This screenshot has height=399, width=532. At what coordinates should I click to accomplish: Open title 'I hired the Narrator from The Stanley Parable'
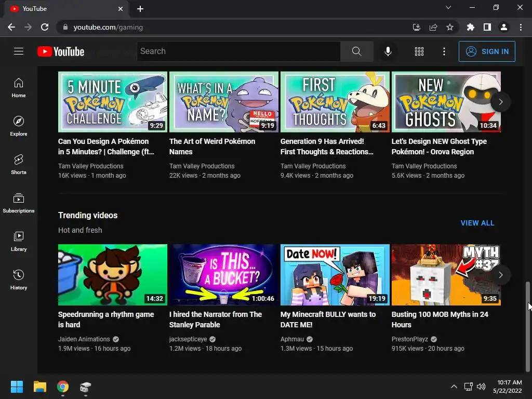coord(216,320)
